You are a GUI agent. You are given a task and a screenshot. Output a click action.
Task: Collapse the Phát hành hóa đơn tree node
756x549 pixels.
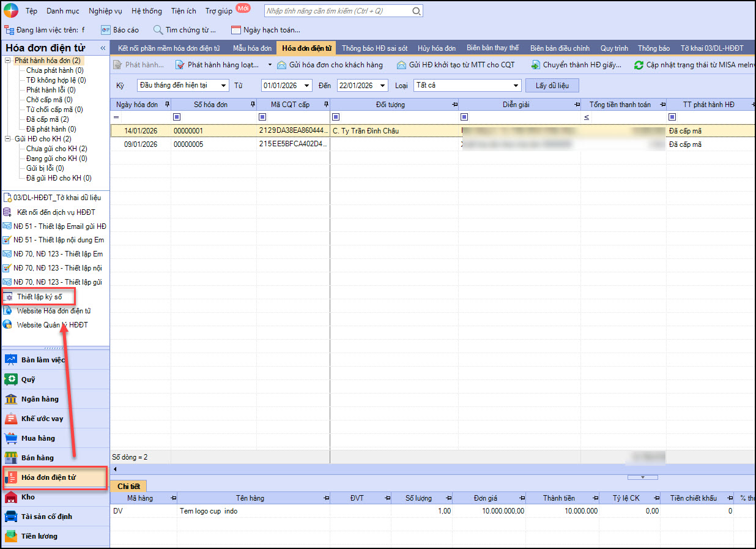8,61
